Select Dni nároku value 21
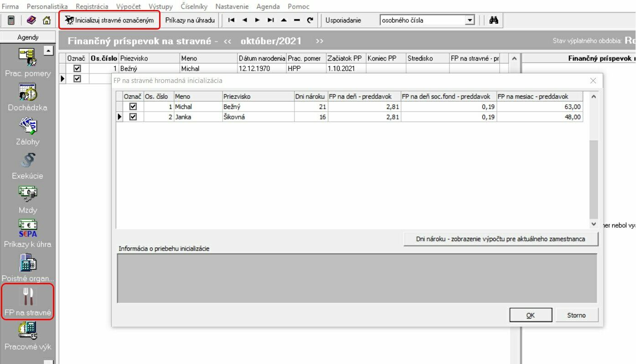Image resolution: width=636 pixels, height=364 pixels. 311,107
